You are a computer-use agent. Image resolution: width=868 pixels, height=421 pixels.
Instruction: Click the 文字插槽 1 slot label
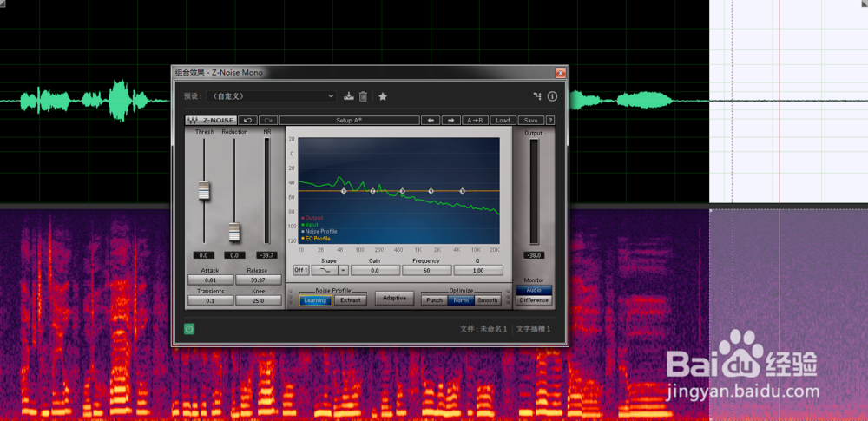pos(533,329)
